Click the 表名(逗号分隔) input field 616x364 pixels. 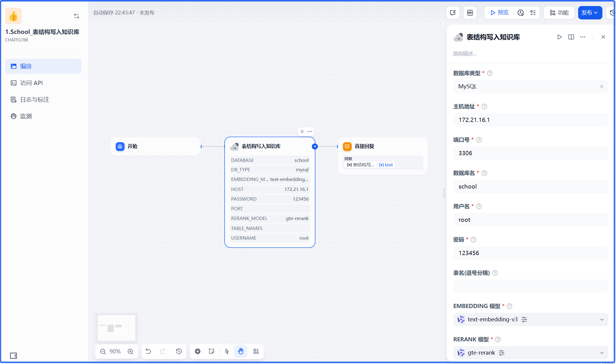coord(530,286)
